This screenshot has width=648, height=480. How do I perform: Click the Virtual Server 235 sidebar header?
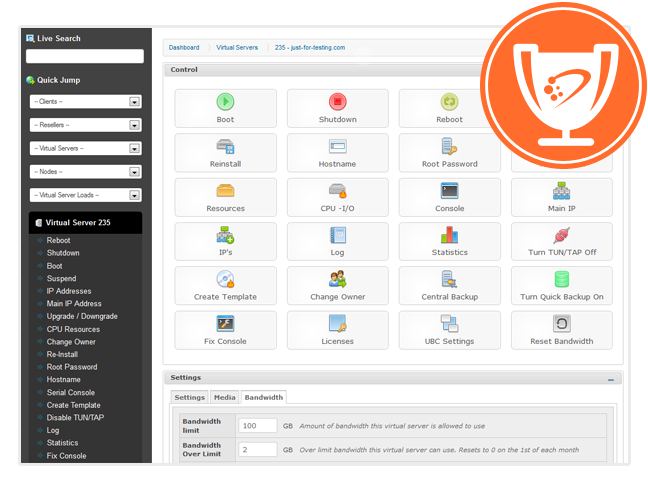86,223
